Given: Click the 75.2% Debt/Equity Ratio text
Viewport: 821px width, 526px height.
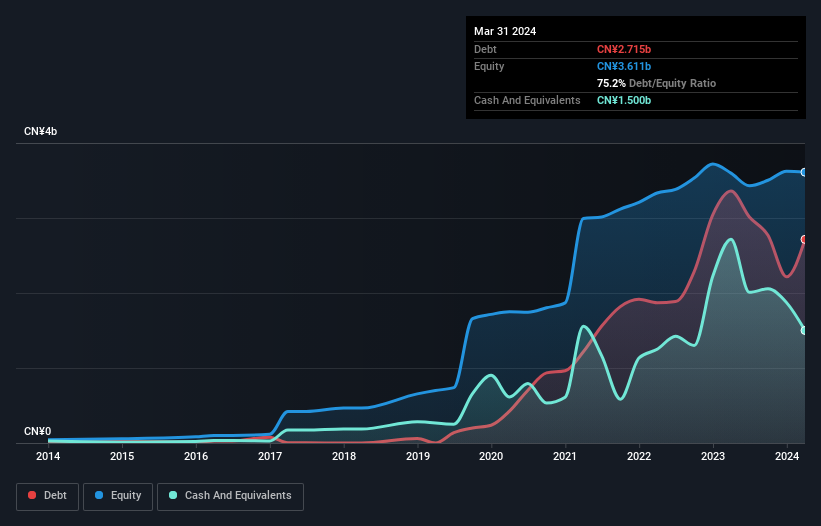Looking at the screenshot, I should [656, 83].
